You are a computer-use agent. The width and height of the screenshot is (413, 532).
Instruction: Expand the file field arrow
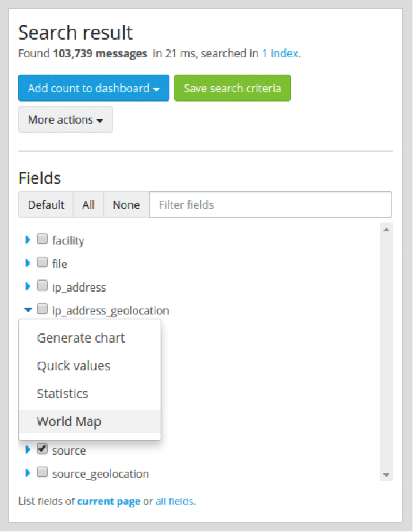point(28,263)
